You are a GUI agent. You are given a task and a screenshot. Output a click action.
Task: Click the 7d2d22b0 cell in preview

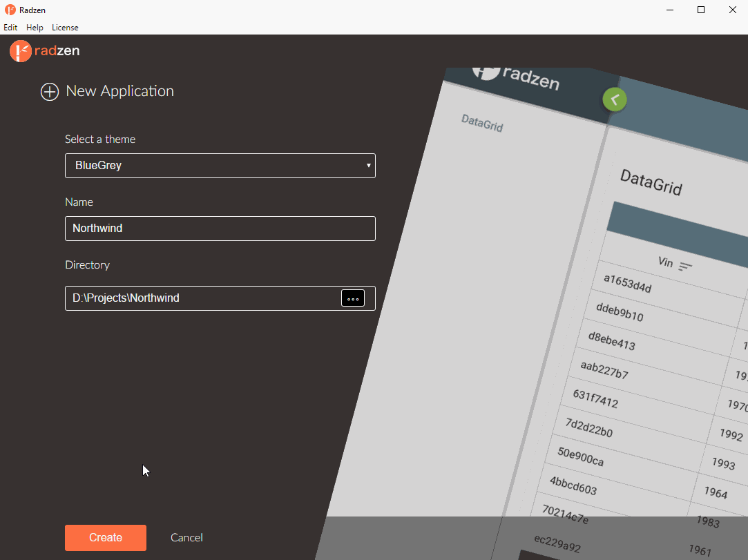click(x=588, y=427)
